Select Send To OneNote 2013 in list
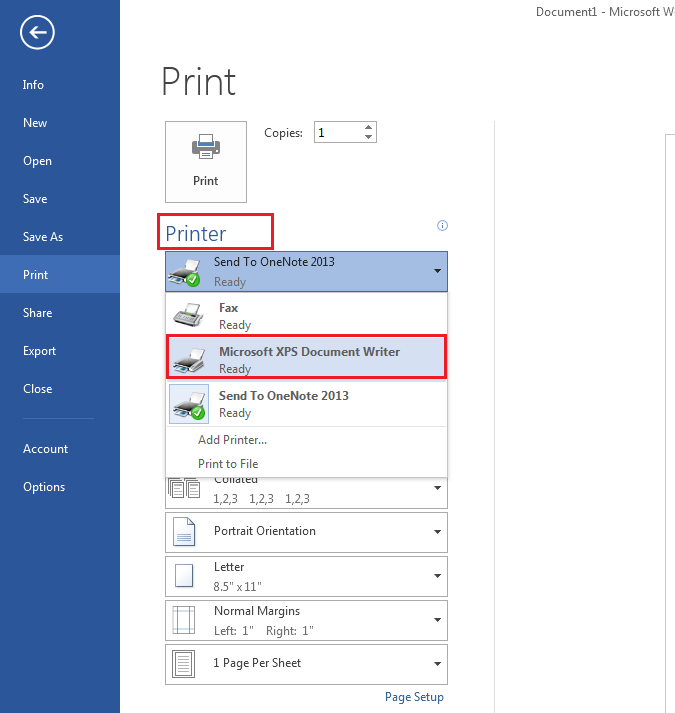 tap(306, 404)
